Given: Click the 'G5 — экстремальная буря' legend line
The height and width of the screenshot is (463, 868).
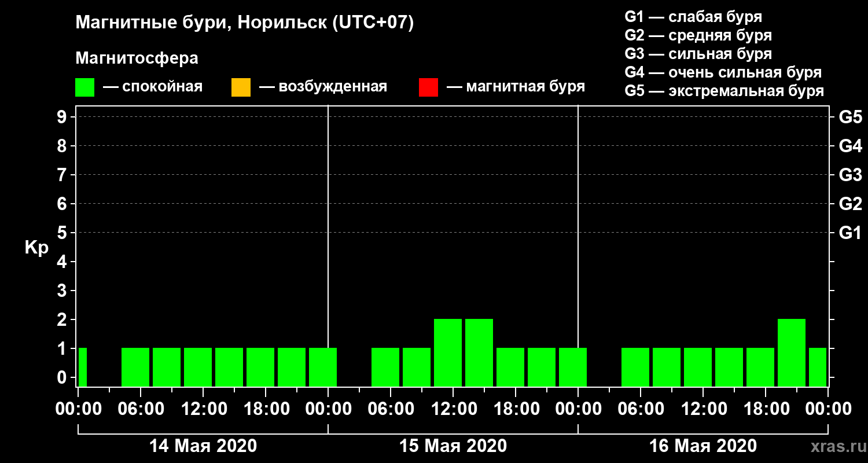Looking at the screenshot, I should point(724,91).
